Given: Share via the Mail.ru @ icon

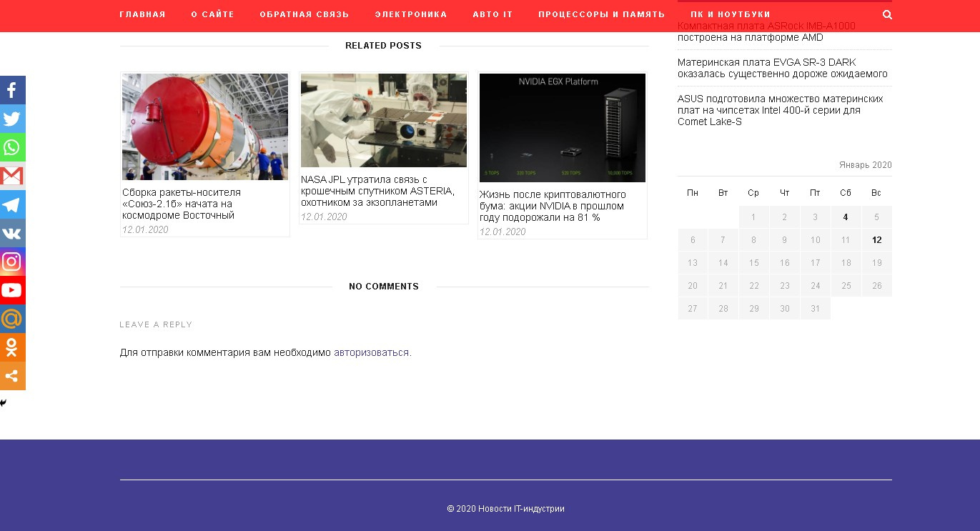Looking at the screenshot, I should coord(12,319).
